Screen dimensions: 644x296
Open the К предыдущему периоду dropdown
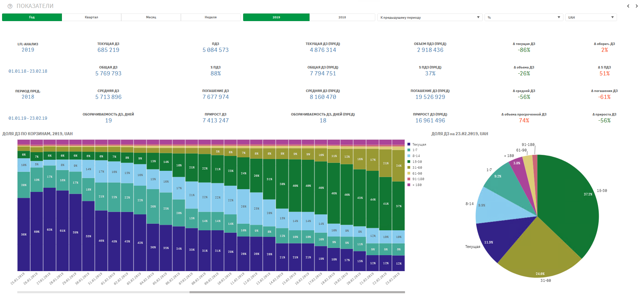pos(430,17)
